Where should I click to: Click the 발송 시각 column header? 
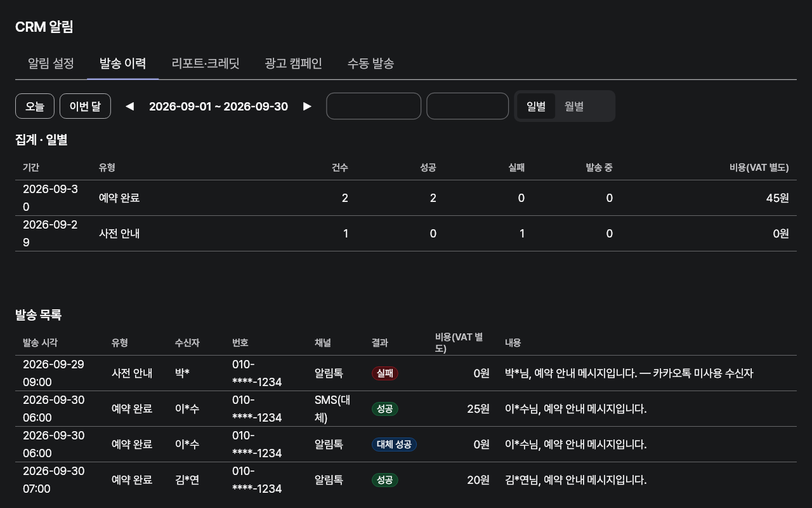(40, 343)
